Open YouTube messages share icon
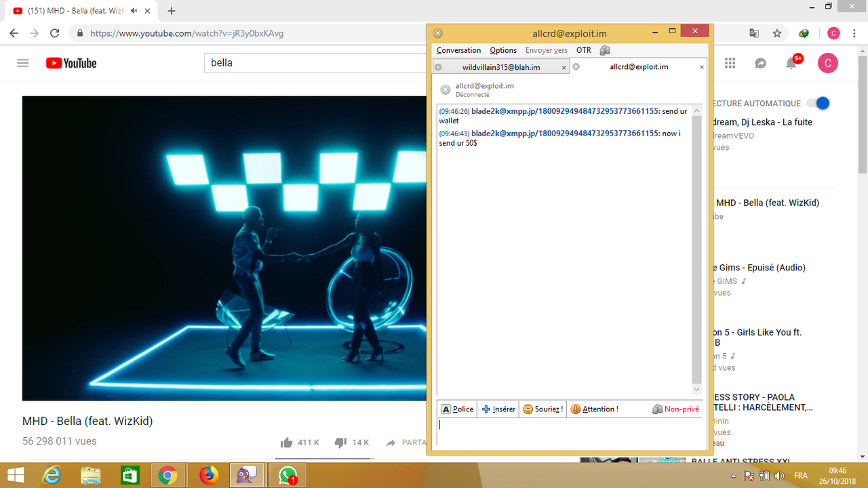868x488 pixels. (760, 63)
